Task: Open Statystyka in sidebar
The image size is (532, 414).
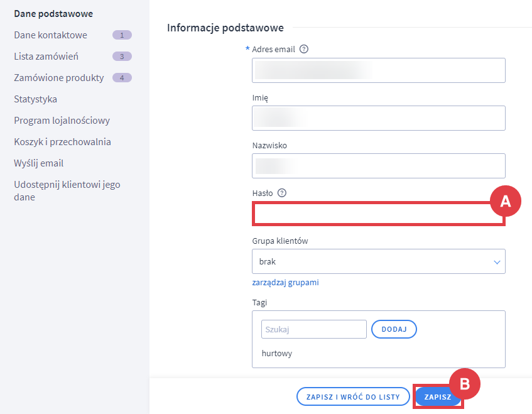Action: pyautogui.click(x=35, y=99)
